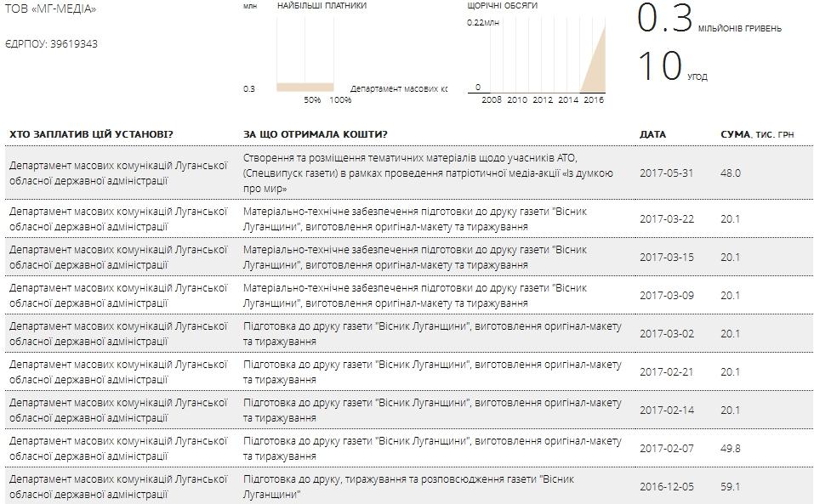Click the date 2017-03-22 cell
The width and height of the screenshot is (814, 504).
point(667,218)
